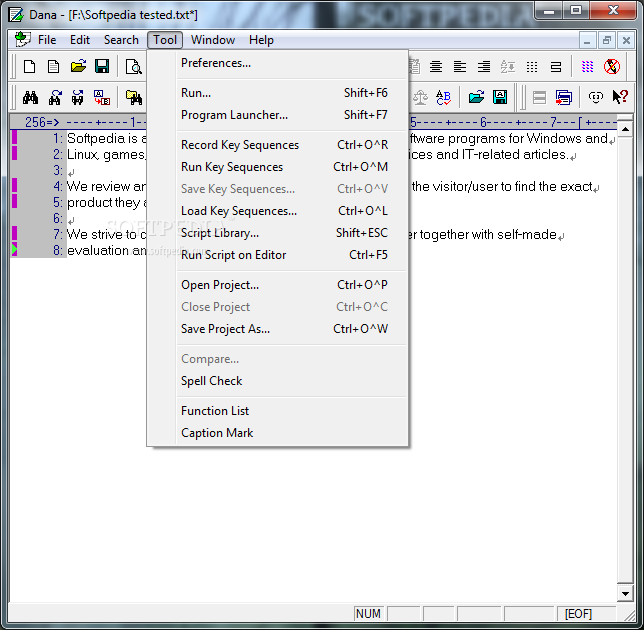Click the open file folder icon
This screenshot has height=630, width=644.
pyautogui.click(x=78, y=67)
